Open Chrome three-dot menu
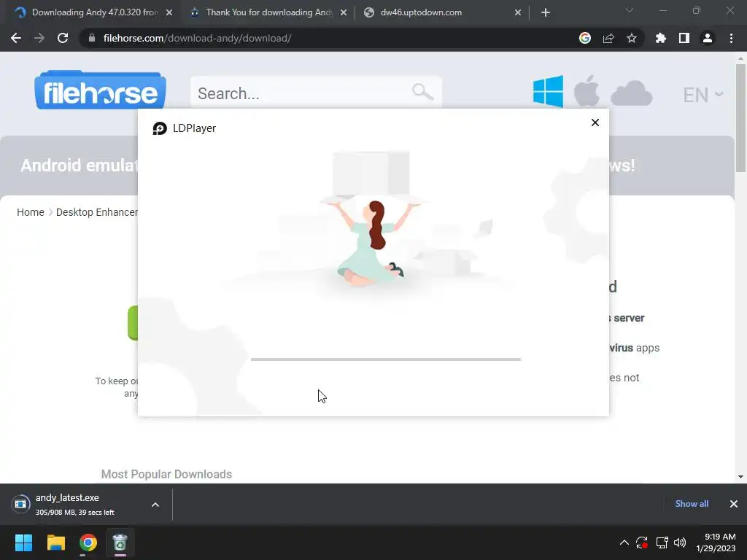 (731, 38)
